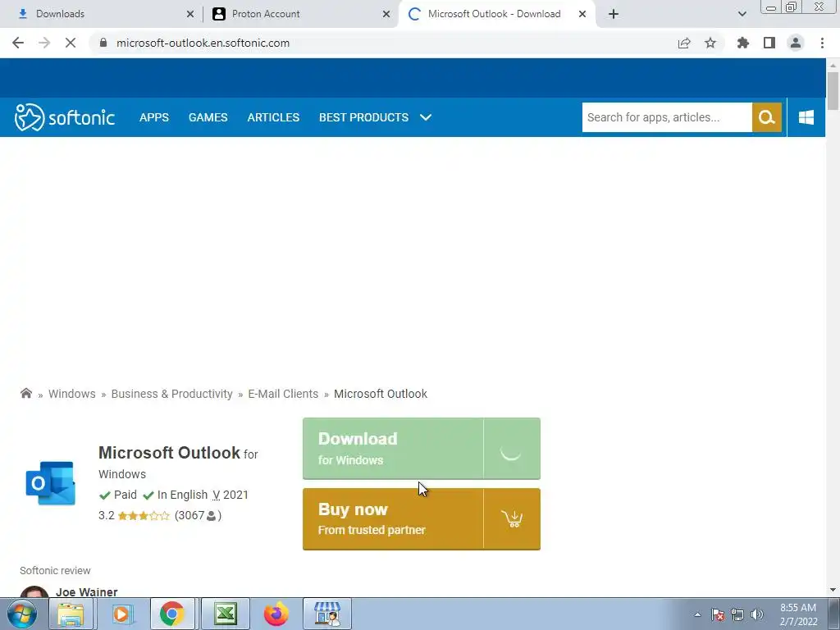Click the (3067) votes count
The width and height of the screenshot is (840, 630).
click(x=198, y=515)
